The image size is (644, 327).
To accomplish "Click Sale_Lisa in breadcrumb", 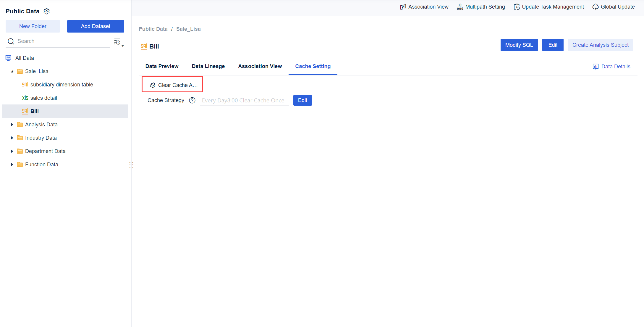I will click(188, 29).
